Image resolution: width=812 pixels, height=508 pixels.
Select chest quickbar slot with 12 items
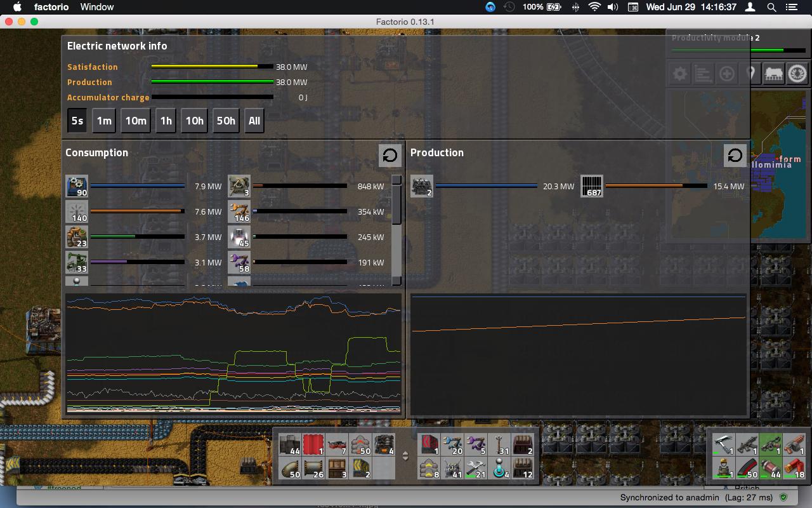523,468
